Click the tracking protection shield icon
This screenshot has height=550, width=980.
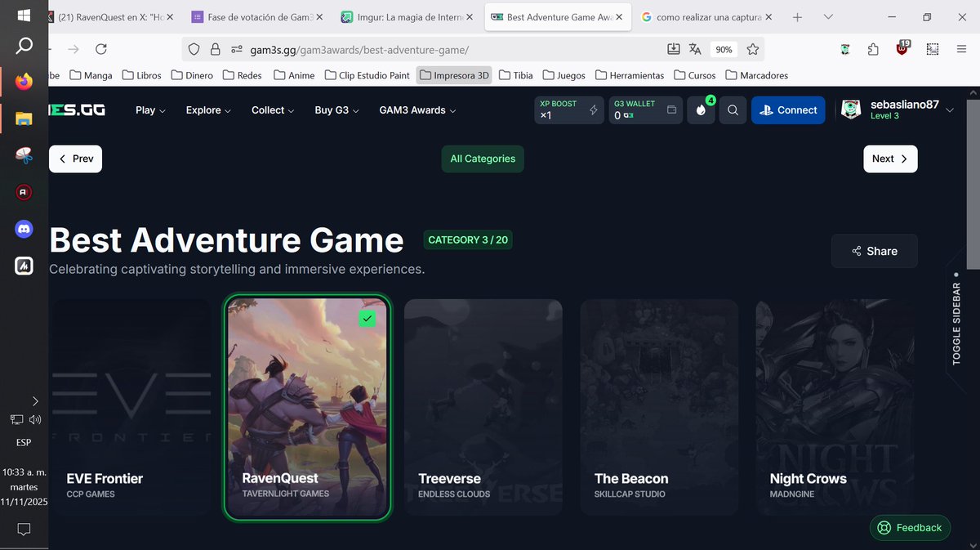(194, 49)
